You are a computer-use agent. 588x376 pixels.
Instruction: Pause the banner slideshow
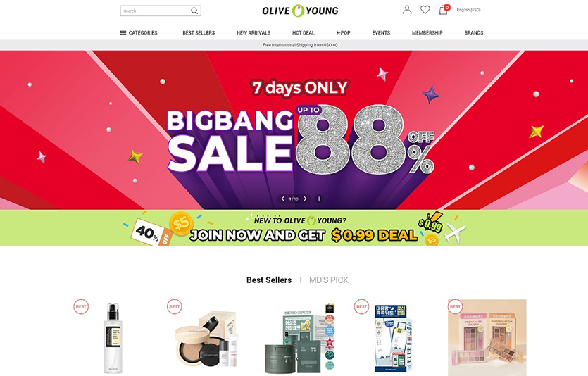click(x=319, y=199)
